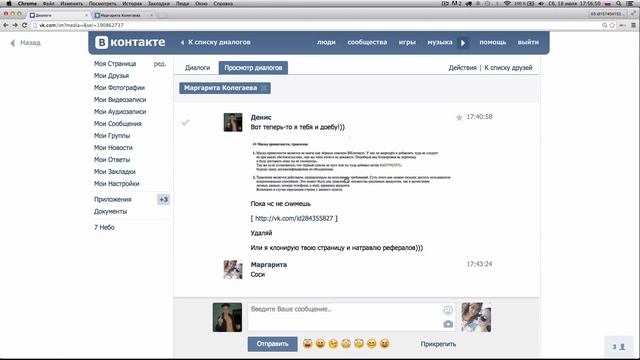Open Мои Настройки in the sidebar
The image size is (640, 360).
[117, 184]
